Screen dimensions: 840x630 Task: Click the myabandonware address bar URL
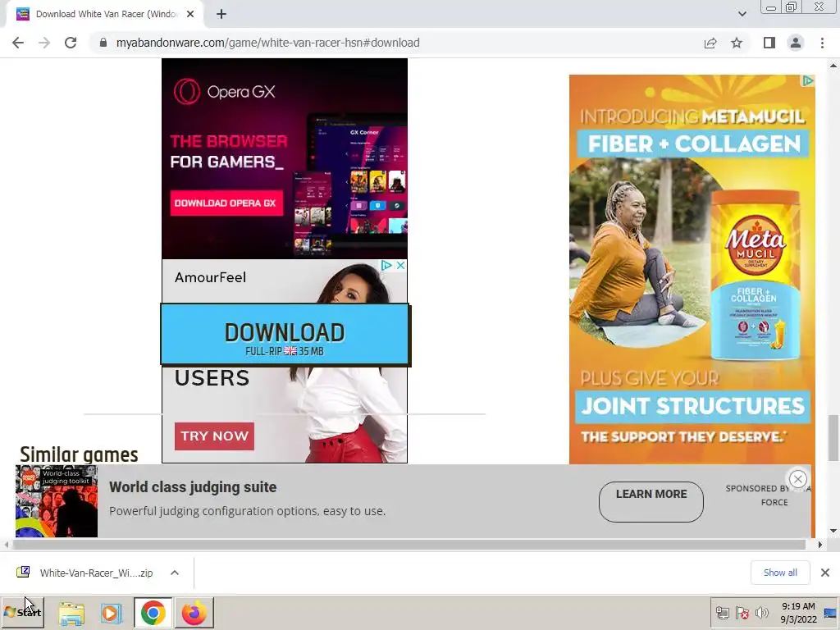268,43
